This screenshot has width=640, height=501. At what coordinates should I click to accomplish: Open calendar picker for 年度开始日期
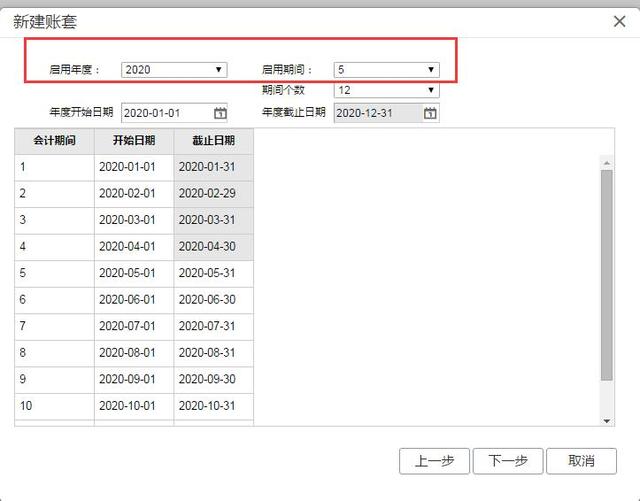point(220,113)
